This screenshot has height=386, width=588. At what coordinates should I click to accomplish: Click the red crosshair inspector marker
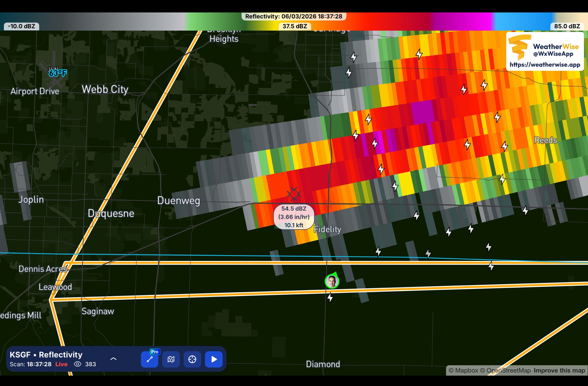294,194
